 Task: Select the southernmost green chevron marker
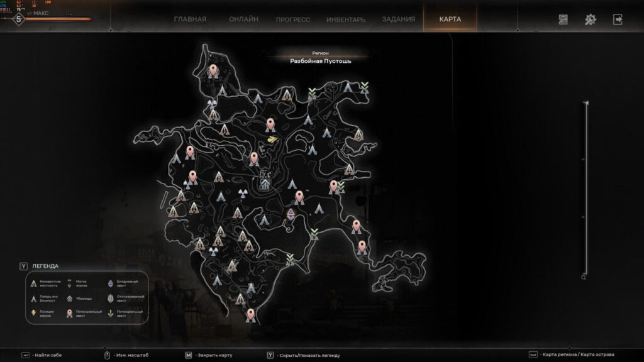pyautogui.click(x=290, y=258)
